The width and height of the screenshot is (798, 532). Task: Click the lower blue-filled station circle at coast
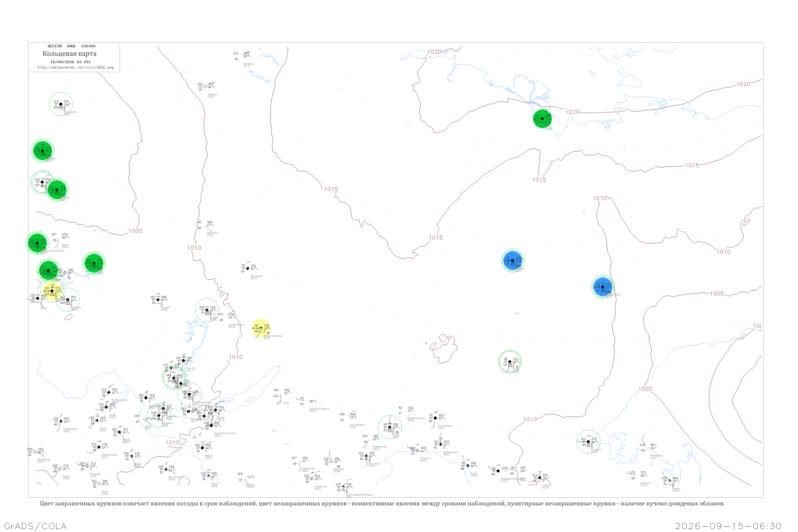602,287
